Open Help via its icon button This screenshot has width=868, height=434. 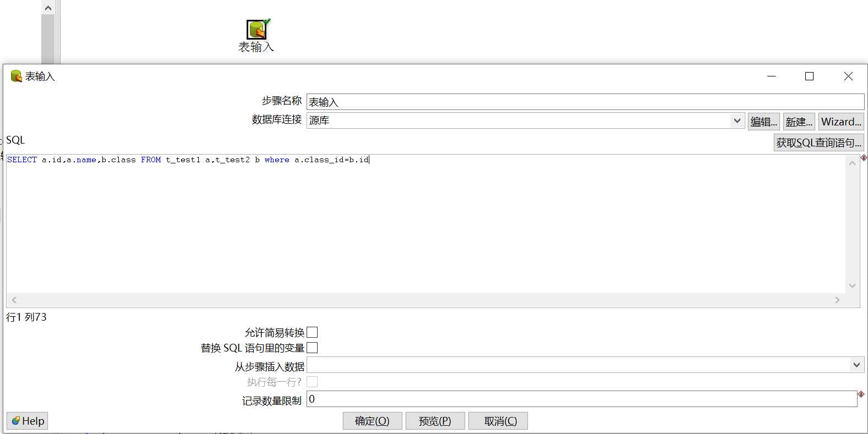[27, 421]
